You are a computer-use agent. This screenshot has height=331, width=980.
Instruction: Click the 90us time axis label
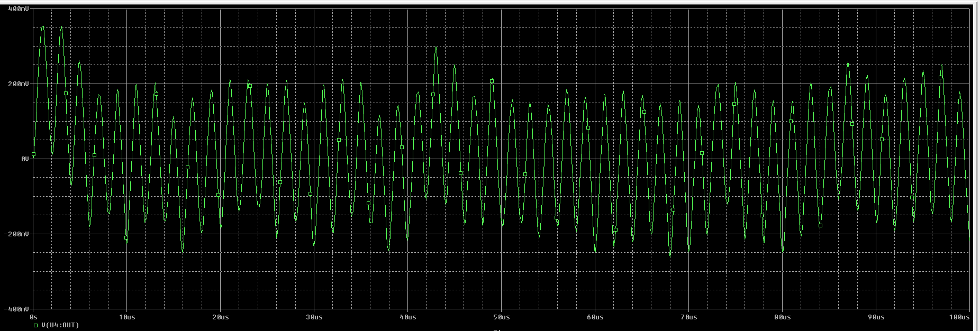point(876,317)
